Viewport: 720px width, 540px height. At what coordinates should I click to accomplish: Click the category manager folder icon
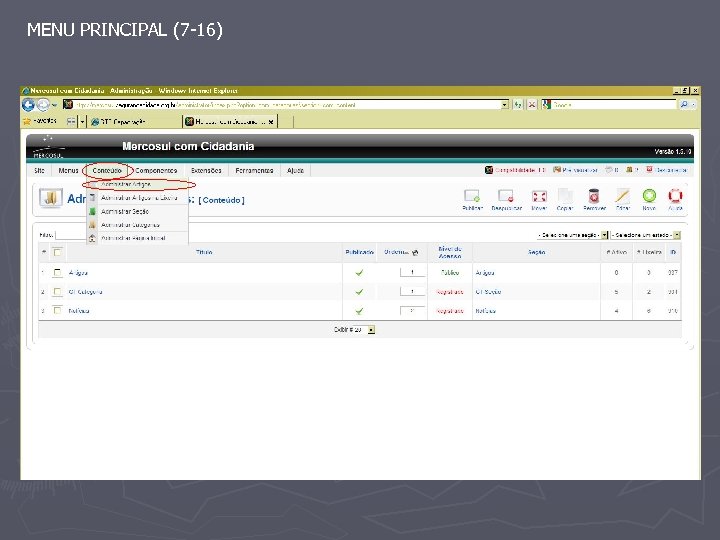coord(51,198)
